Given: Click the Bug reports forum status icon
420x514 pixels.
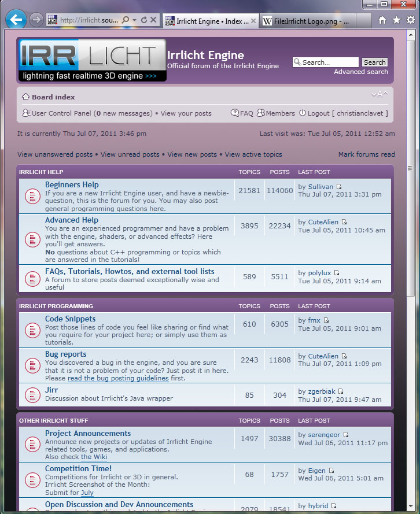Looking at the screenshot, I should point(32,365).
